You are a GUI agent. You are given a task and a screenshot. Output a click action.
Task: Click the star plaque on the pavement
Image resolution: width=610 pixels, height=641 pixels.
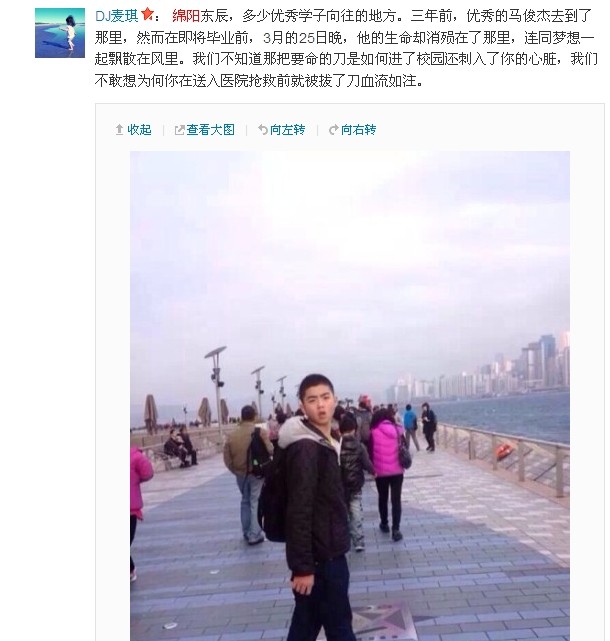[380, 619]
